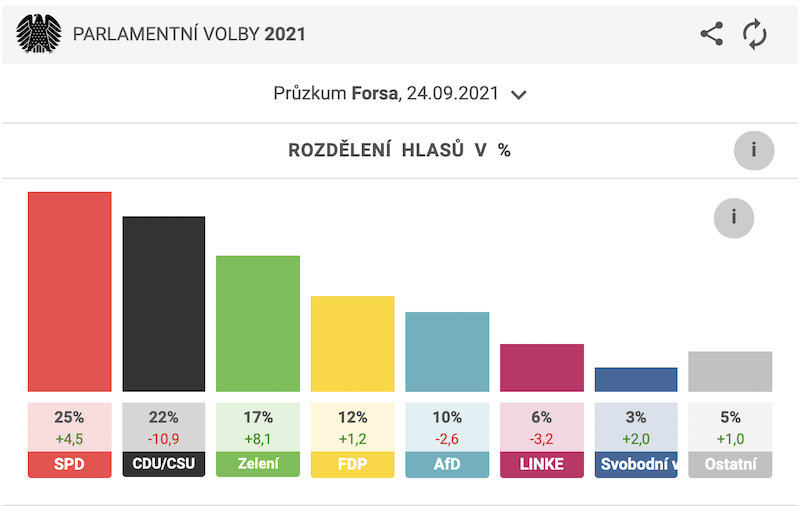
Task: Click the share icon
Action: (x=711, y=34)
